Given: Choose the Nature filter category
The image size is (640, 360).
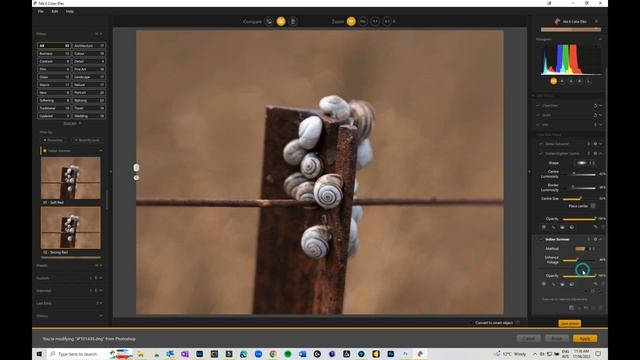Looking at the screenshot, I should [89, 85].
